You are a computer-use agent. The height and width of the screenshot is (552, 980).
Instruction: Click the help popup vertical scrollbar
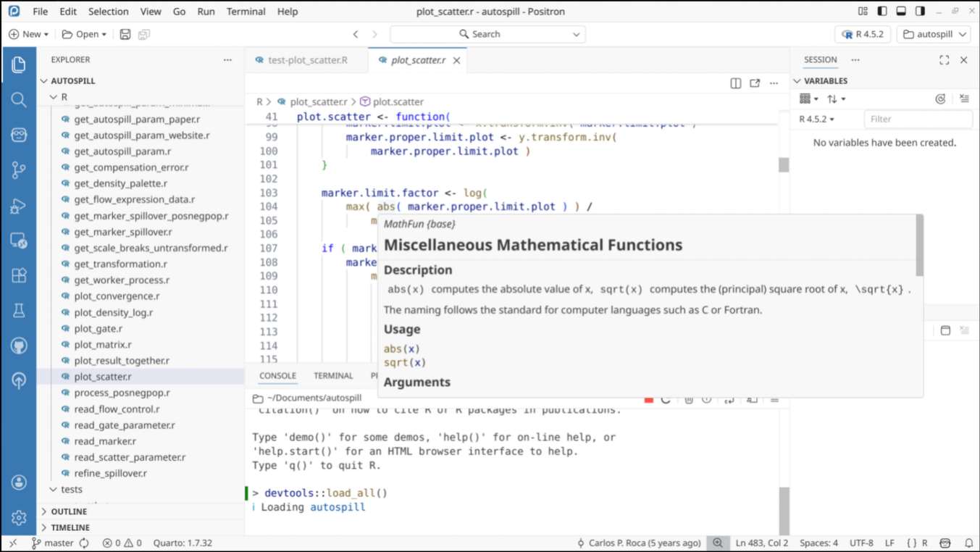[919, 246]
